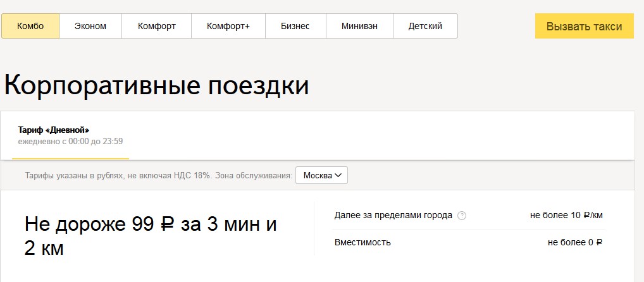Select the Минивэн tab
This screenshot has width=644, height=282.
coord(359,26)
